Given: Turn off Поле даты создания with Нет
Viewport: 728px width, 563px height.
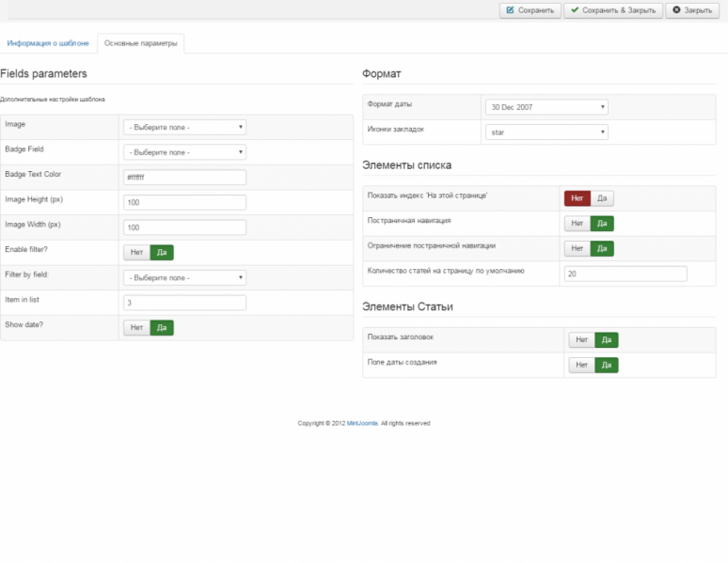Looking at the screenshot, I should pos(581,365).
